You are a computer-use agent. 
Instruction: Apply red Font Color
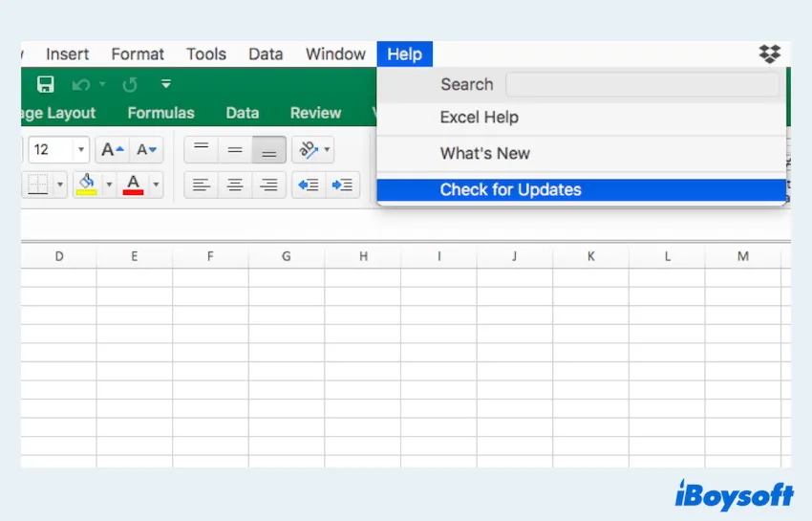point(133,185)
